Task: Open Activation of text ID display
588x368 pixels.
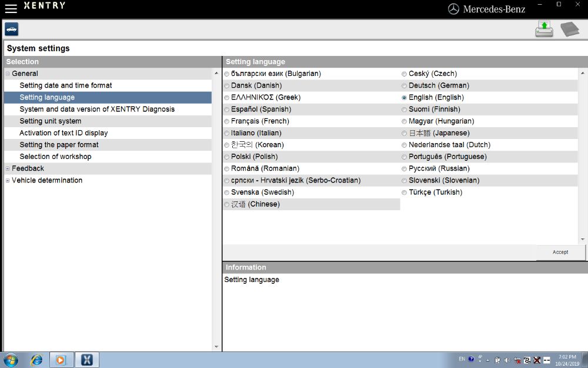Action: 64,133
